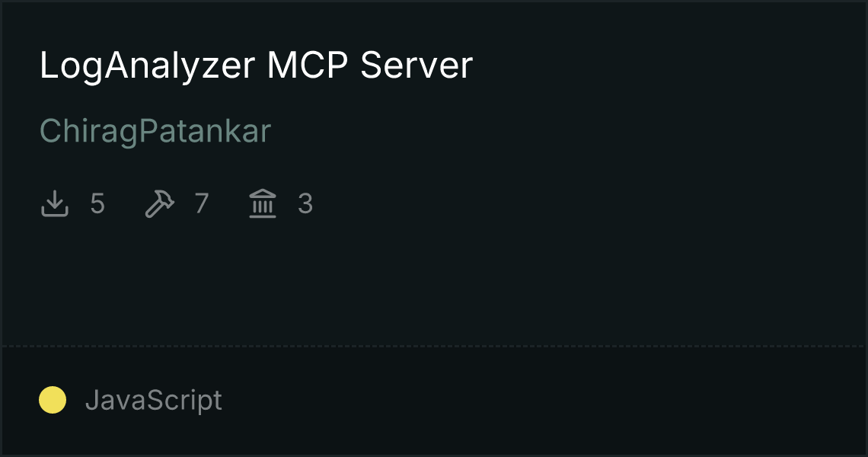Click the number 3 beside landmark icon
The height and width of the screenshot is (457, 868).
pyautogui.click(x=305, y=204)
